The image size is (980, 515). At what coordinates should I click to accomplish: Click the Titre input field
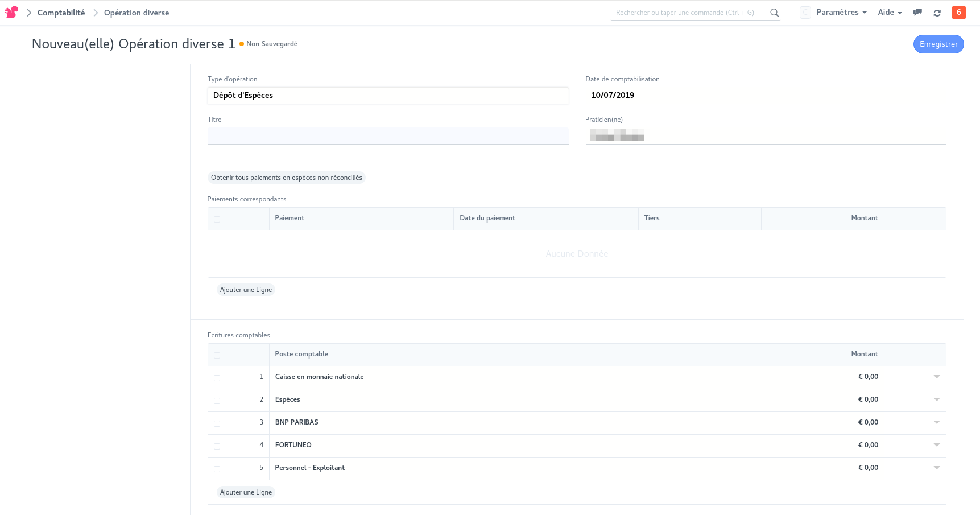[x=387, y=135]
